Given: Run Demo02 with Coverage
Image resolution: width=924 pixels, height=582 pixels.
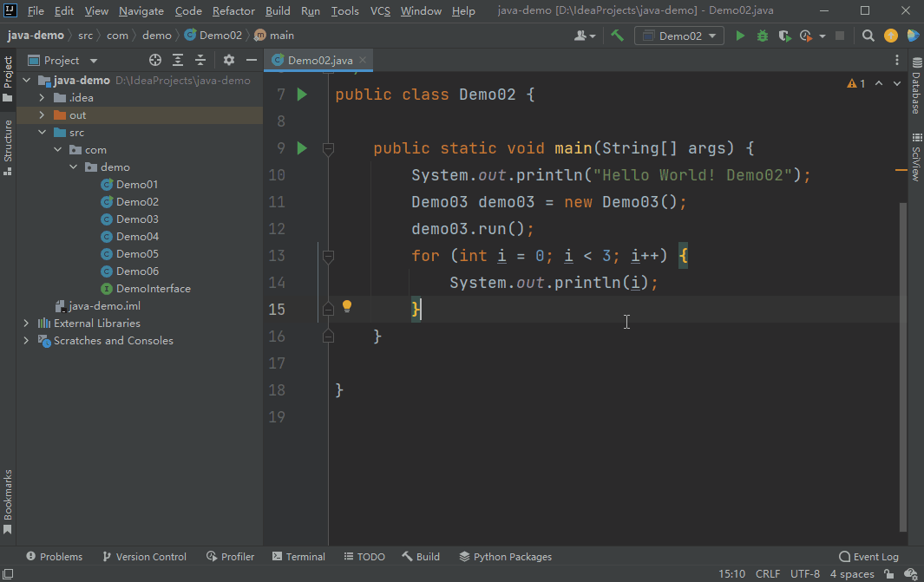Looking at the screenshot, I should tap(786, 36).
